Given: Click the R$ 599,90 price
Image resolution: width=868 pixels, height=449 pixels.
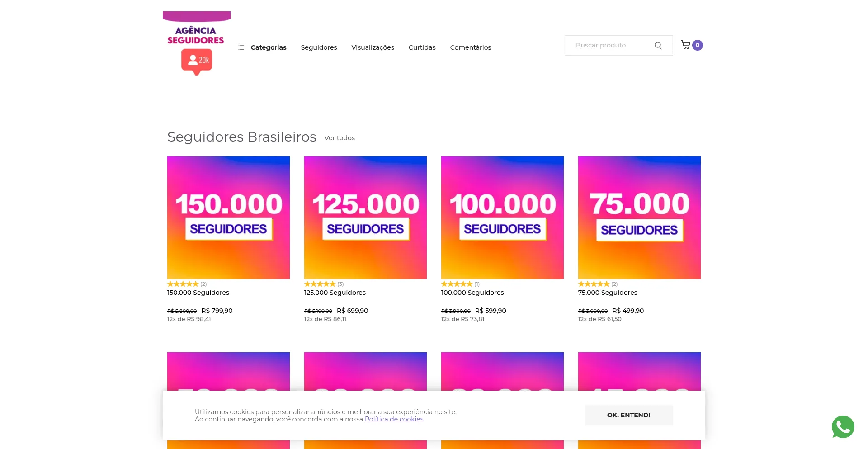Looking at the screenshot, I should 491,311.
